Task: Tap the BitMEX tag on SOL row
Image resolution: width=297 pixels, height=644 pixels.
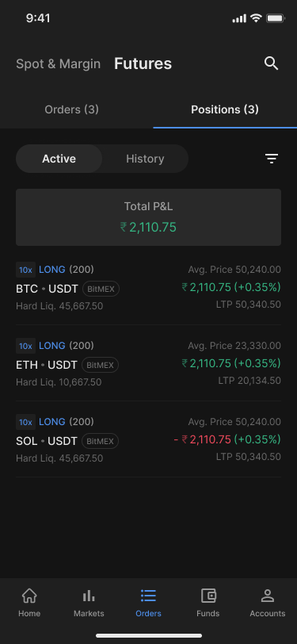Action: click(x=100, y=441)
